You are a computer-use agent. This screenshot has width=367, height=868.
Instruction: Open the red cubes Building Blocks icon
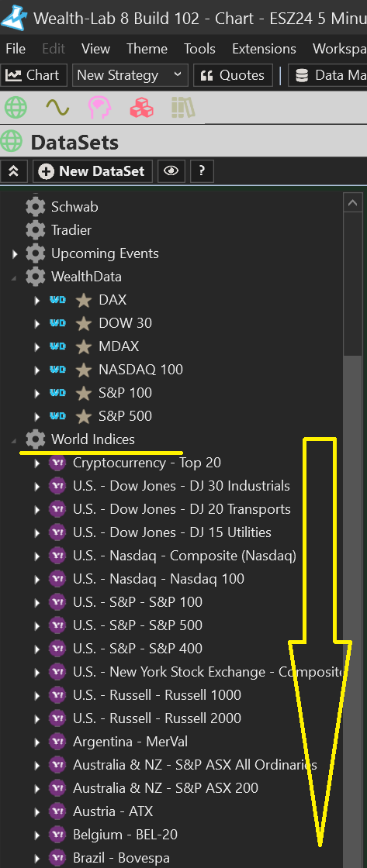tap(141, 108)
